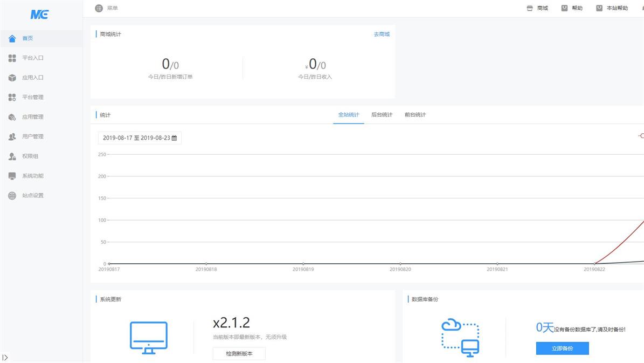This screenshot has width=644, height=363.
Task: Click the 平台入口 grid icon
Action: tap(12, 58)
